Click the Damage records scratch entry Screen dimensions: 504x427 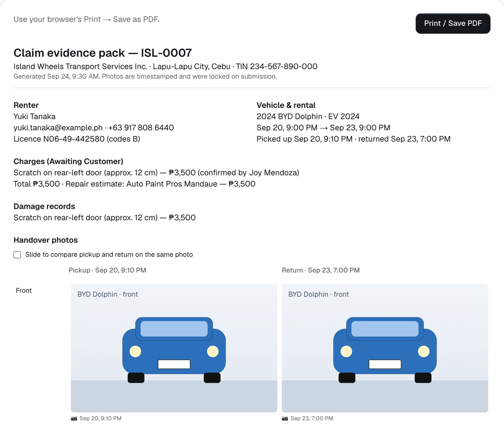[x=105, y=218]
